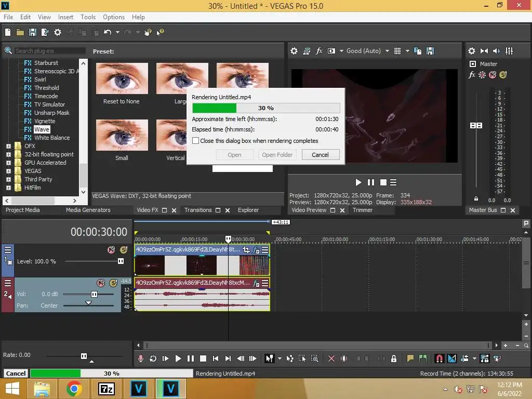Click the Master FX icon

coord(472,75)
